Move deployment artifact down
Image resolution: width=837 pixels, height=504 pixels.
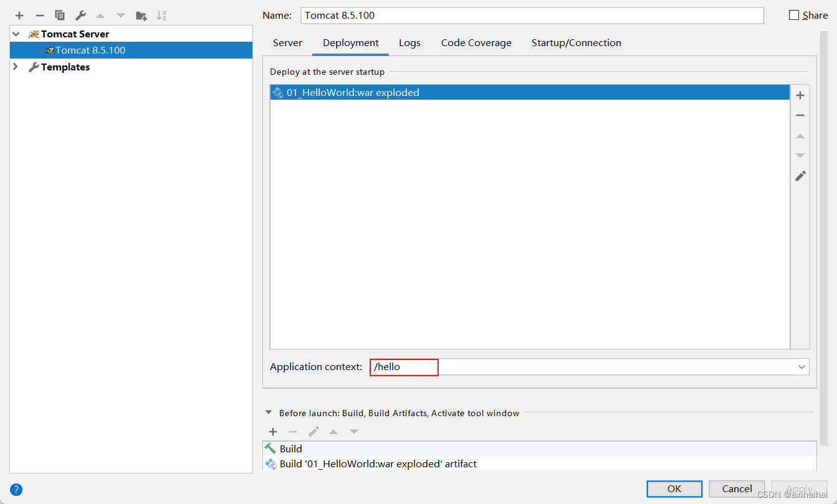pos(800,156)
